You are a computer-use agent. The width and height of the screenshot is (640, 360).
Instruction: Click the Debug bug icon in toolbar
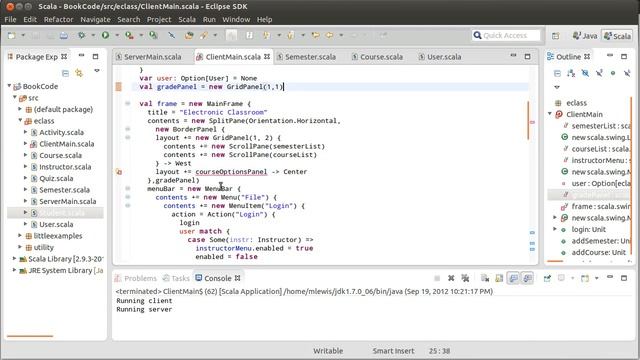[x=82, y=36]
